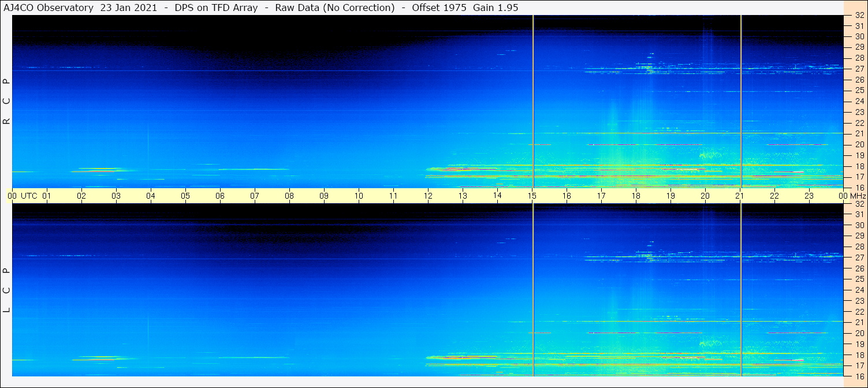Click the RCP panel vertical label

7,102
